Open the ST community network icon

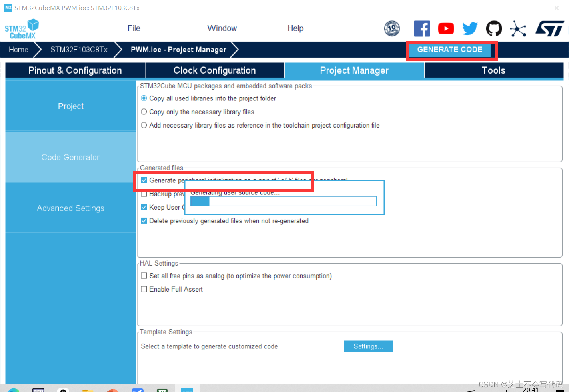(x=518, y=29)
